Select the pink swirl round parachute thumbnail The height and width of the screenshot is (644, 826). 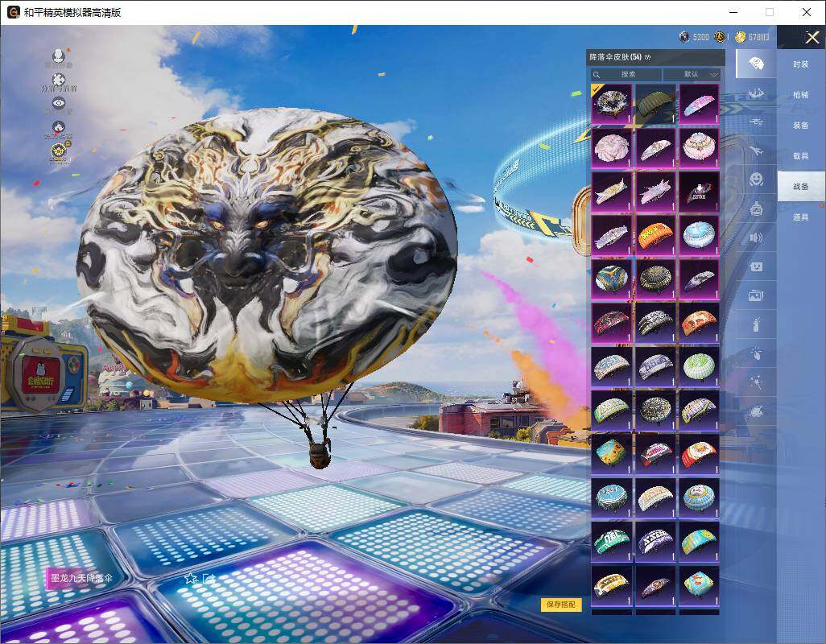click(x=612, y=148)
